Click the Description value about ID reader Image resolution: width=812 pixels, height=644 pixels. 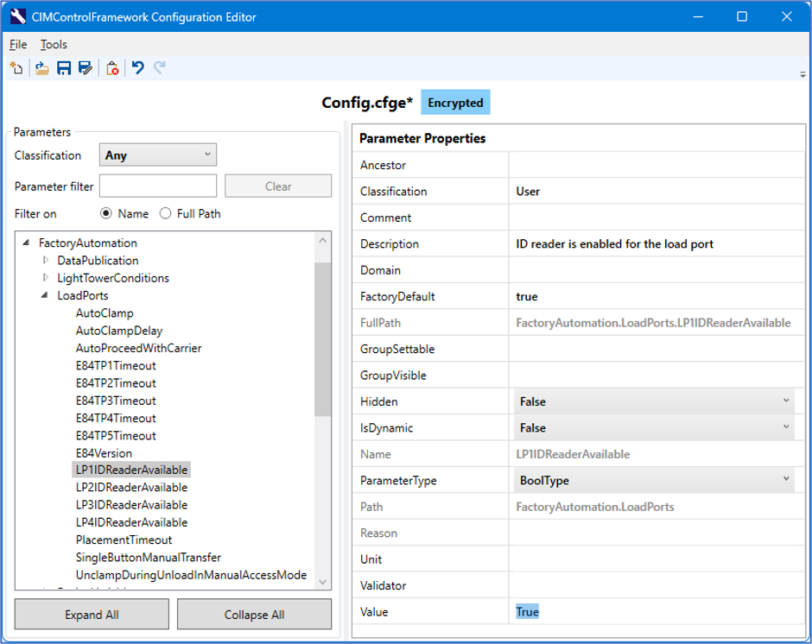pos(614,244)
